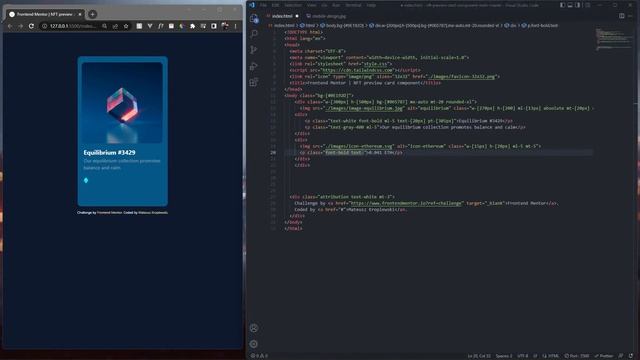
Task: Click the Live Server Port status entry
Action: click(577, 356)
